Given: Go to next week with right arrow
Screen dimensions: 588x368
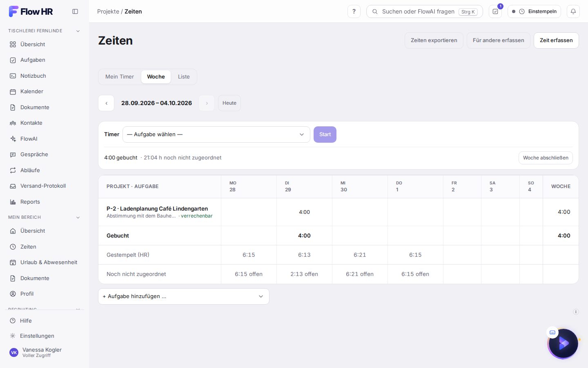Looking at the screenshot, I should [x=207, y=103].
